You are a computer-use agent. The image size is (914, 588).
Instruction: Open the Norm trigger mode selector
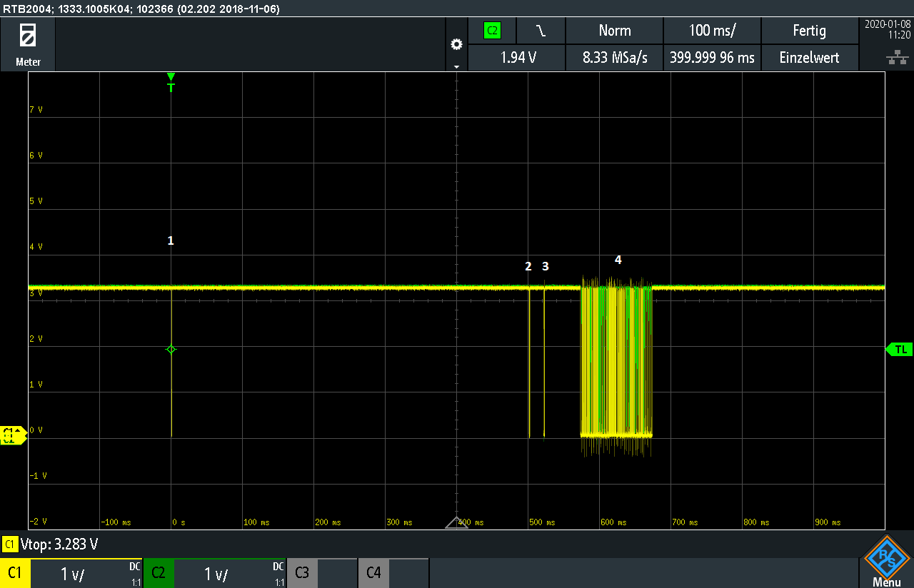pyautogui.click(x=614, y=31)
